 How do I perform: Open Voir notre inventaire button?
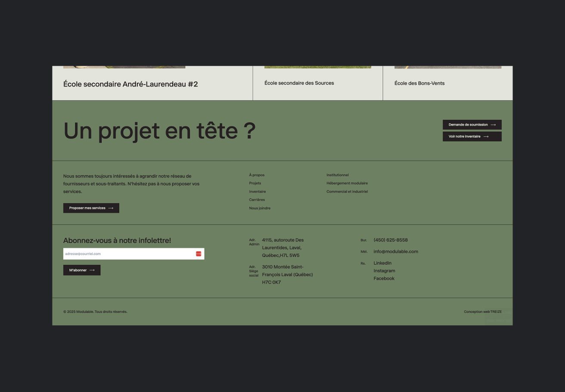coord(472,136)
